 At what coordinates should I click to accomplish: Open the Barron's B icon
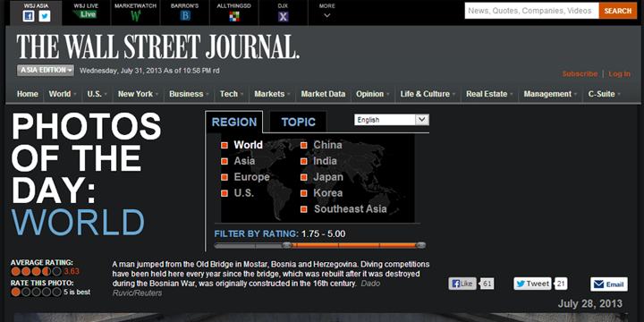[185, 16]
